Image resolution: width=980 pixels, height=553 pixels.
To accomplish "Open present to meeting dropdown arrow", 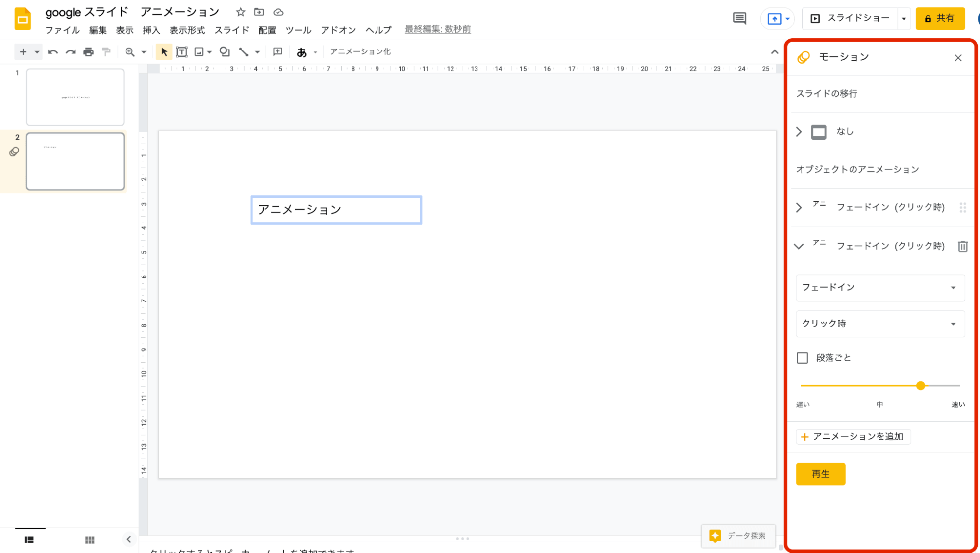I will (x=787, y=19).
